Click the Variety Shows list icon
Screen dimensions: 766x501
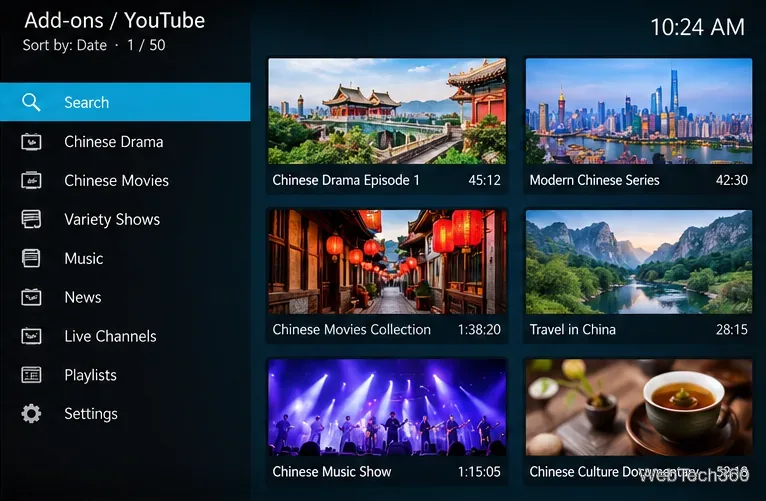(x=31, y=219)
